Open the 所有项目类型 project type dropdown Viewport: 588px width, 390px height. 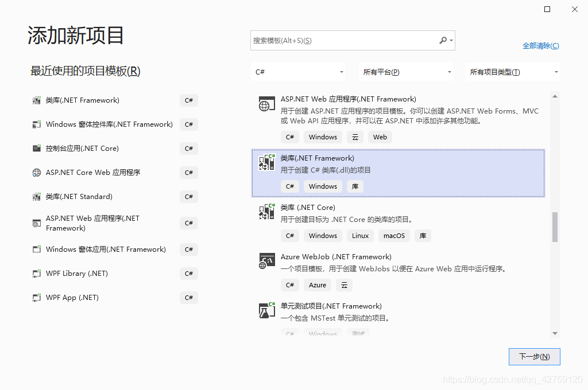click(513, 72)
